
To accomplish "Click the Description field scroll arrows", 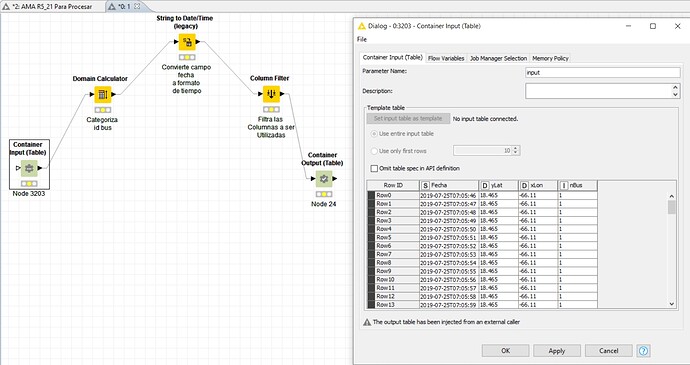I will click(x=676, y=91).
